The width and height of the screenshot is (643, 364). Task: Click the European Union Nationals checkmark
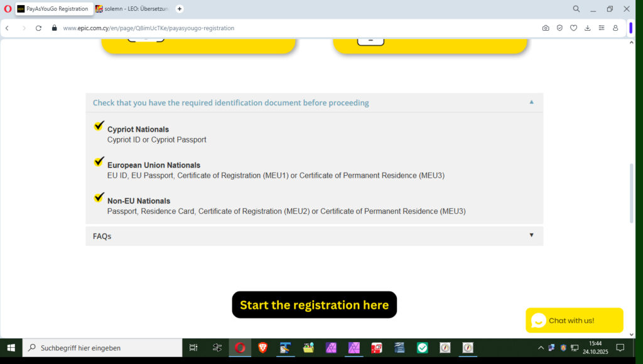pos(99,162)
